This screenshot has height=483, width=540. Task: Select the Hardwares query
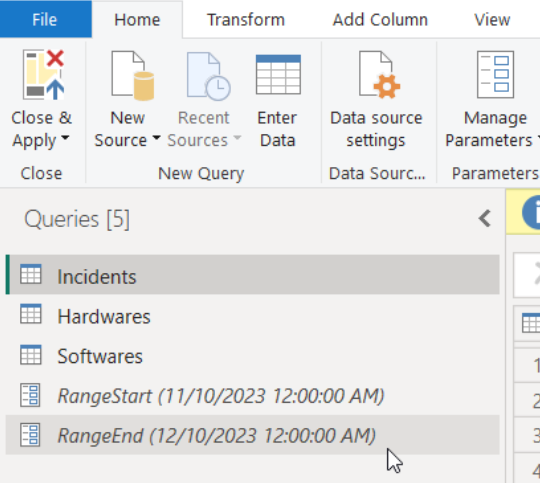point(252,315)
